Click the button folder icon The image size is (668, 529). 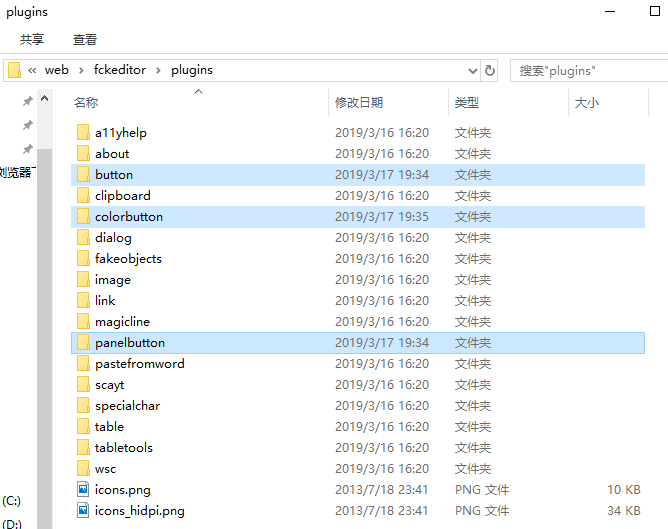tap(83, 174)
